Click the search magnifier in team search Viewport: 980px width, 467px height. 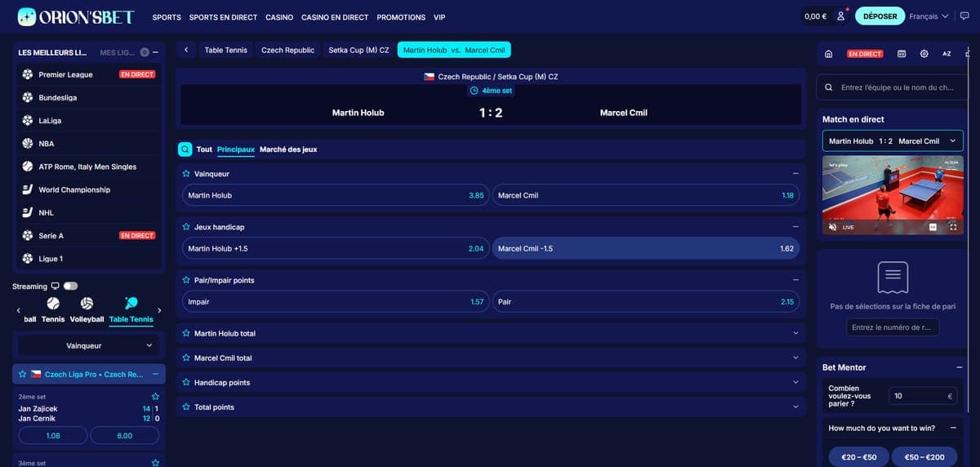point(830,87)
